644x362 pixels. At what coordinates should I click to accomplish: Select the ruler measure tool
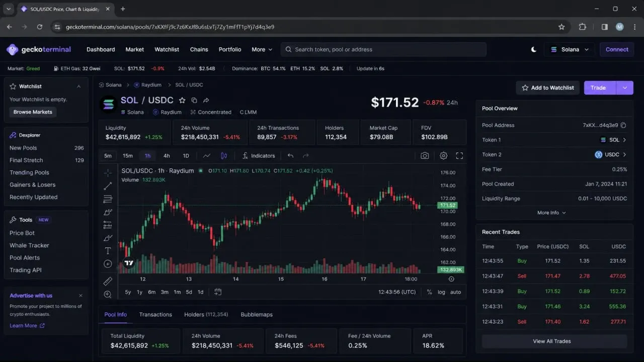pyautogui.click(x=108, y=282)
